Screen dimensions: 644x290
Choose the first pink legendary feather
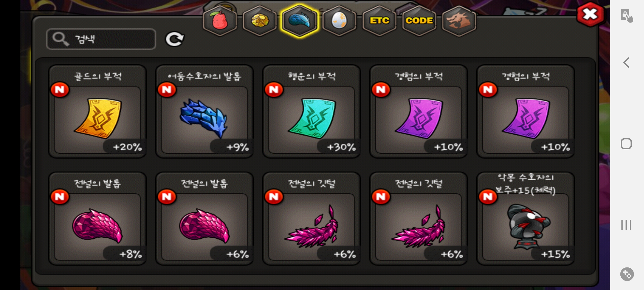pos(312,219)
